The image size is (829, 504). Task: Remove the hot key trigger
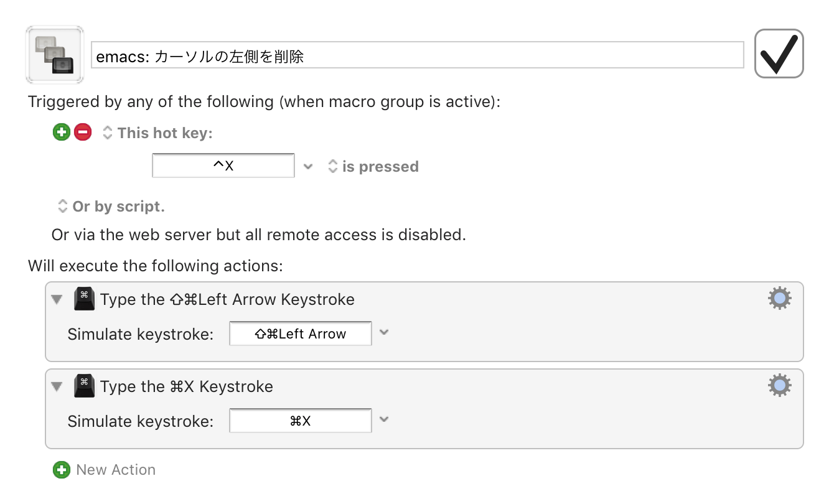point(83,132)
